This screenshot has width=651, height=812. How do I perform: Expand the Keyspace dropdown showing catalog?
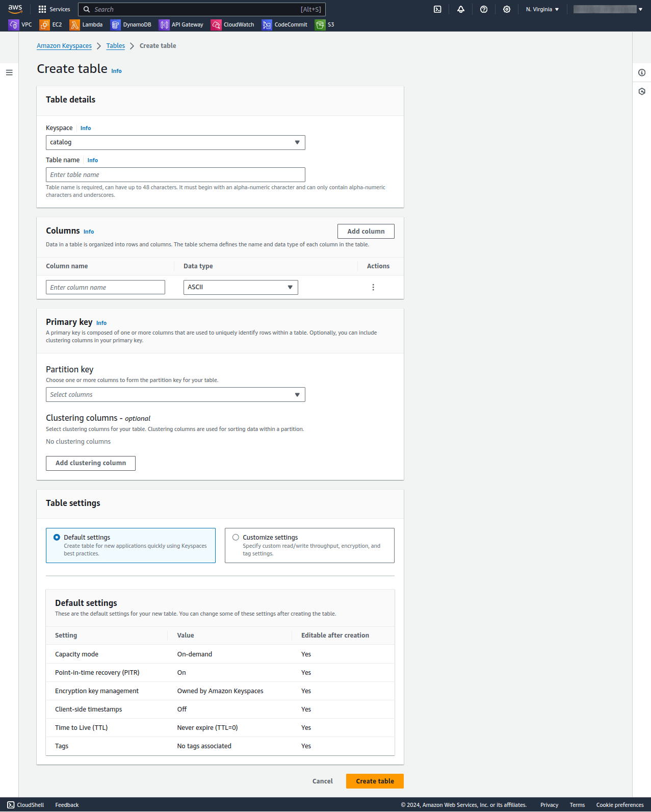tap(175, 142)
